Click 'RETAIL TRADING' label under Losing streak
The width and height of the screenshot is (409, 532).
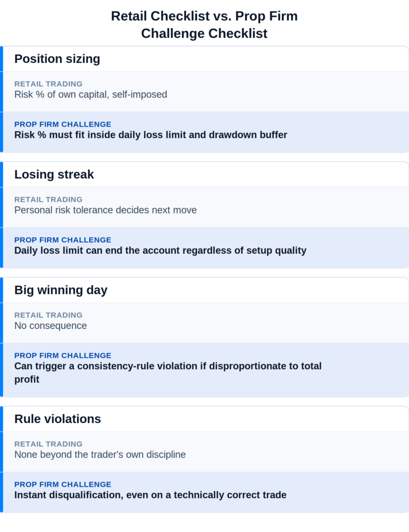(x=48, y=199)
